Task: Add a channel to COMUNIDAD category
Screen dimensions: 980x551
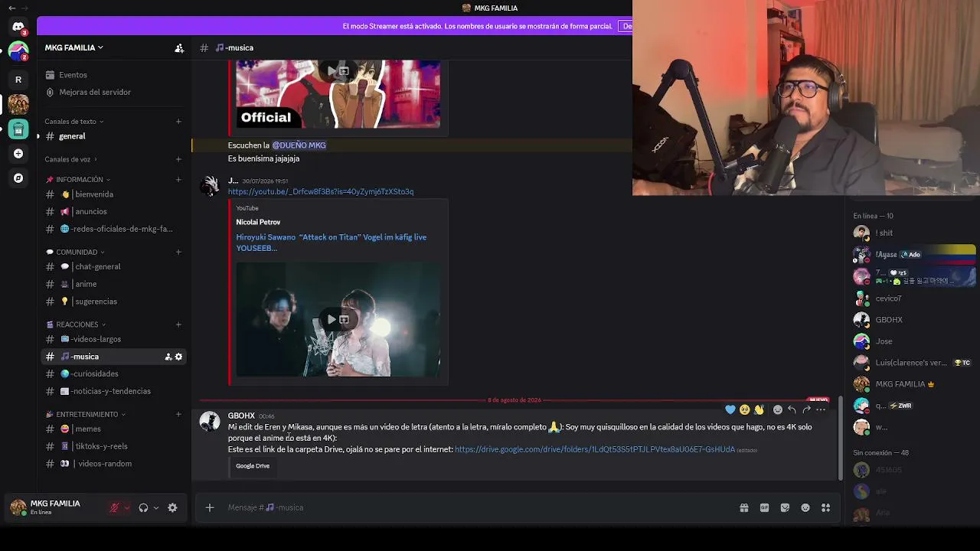Action: coord(178,252)
